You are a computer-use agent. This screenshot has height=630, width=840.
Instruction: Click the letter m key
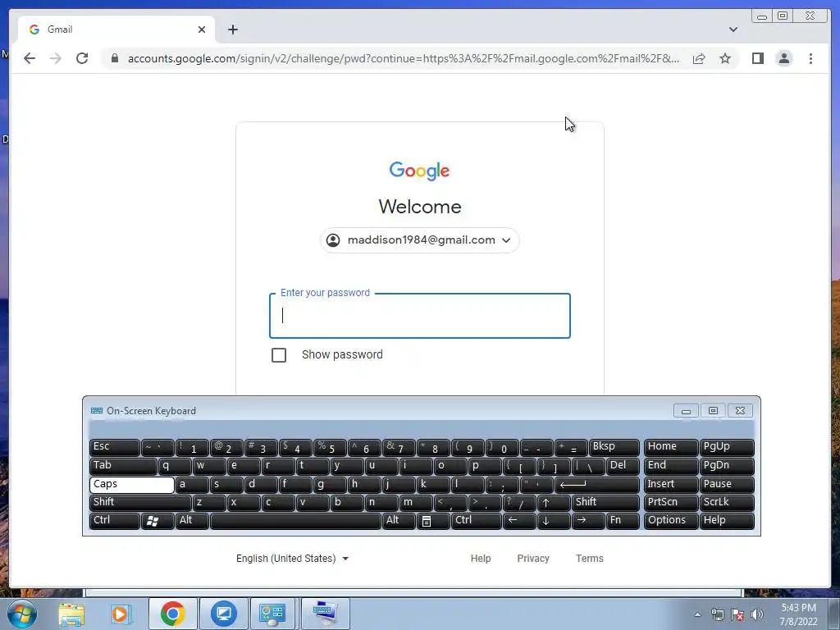point(415,503)
